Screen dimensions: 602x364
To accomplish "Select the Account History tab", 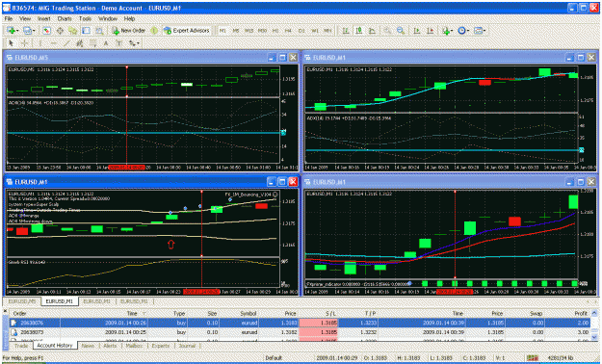I will tap(55, 346).
